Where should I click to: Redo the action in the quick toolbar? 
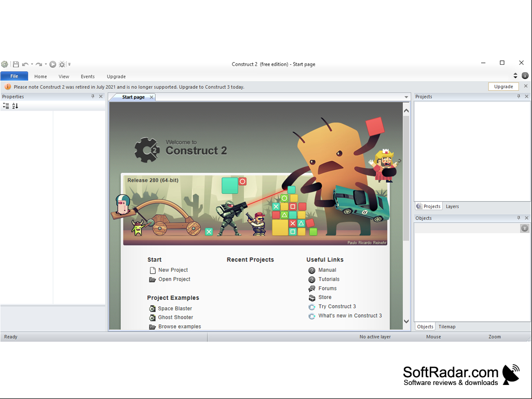[39, 64]
